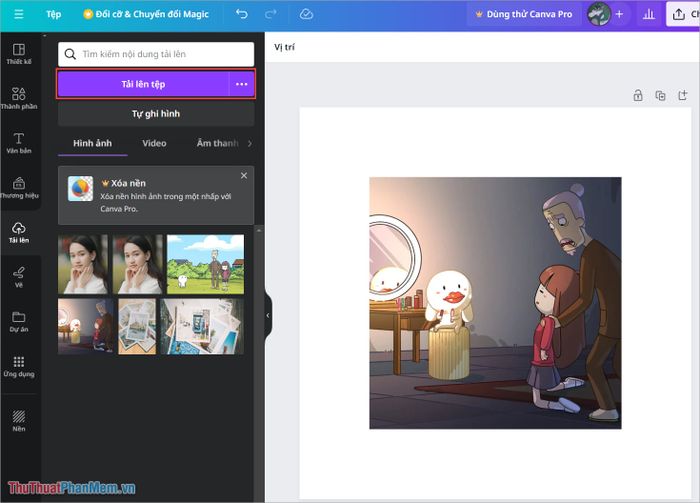Image resolution: width=700 pixels, height=503 pixels.
Task: Open Thiết kế design panel
Action: tap(19, 54)
